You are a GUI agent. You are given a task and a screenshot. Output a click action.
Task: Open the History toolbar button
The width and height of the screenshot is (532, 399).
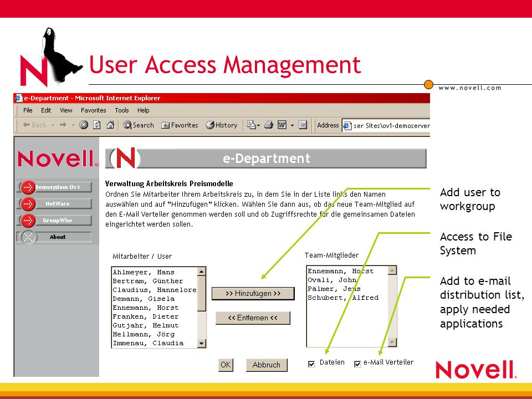point(221,125)
